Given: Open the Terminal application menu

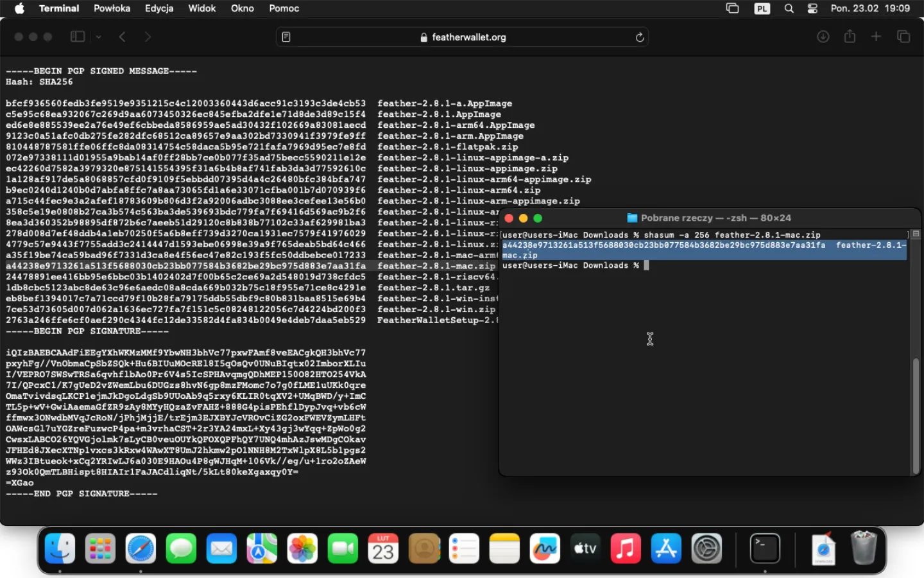Looking at the screenshot, I should [59, 8].
